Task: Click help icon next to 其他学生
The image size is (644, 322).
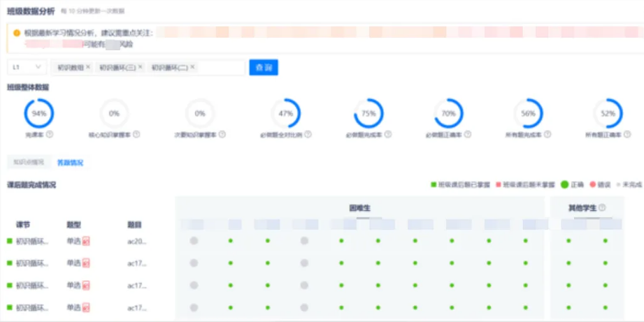Action: point(602,207)
